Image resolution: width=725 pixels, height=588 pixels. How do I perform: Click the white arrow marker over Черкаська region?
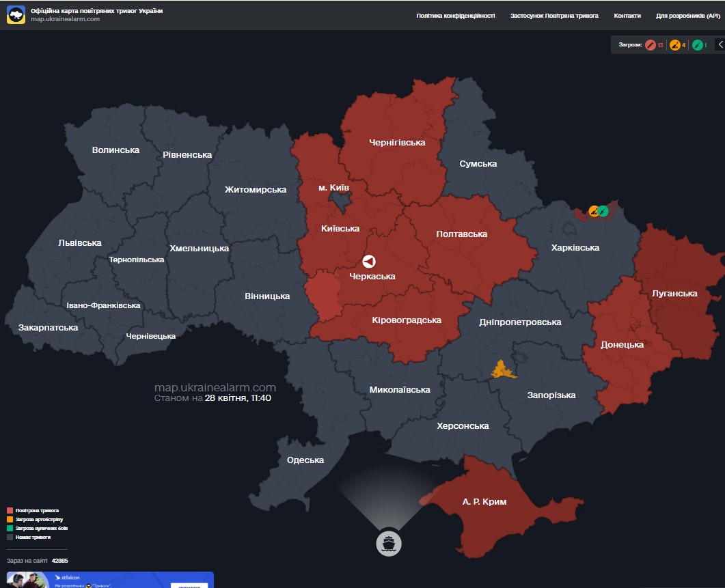369,262
